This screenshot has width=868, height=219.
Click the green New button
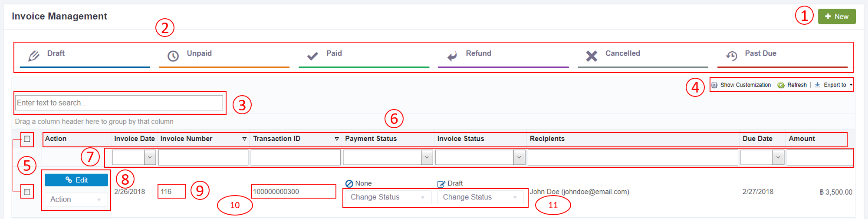tap(837, 17)
